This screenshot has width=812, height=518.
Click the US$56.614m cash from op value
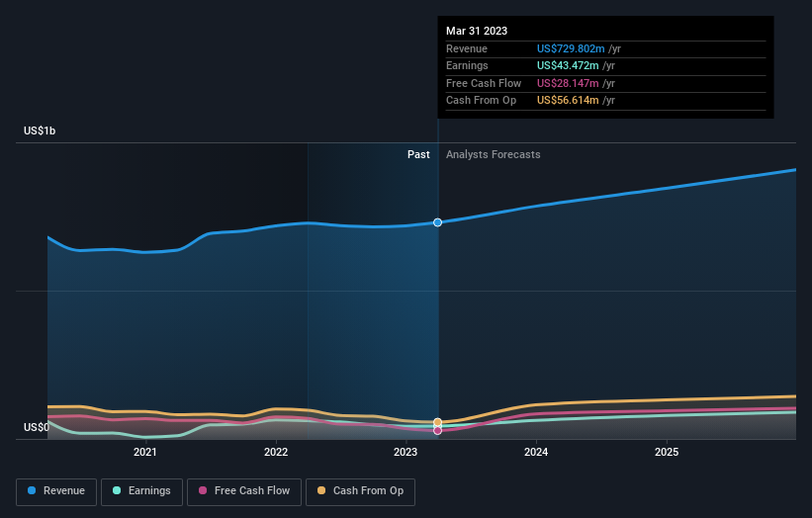(x=568, y=101)
